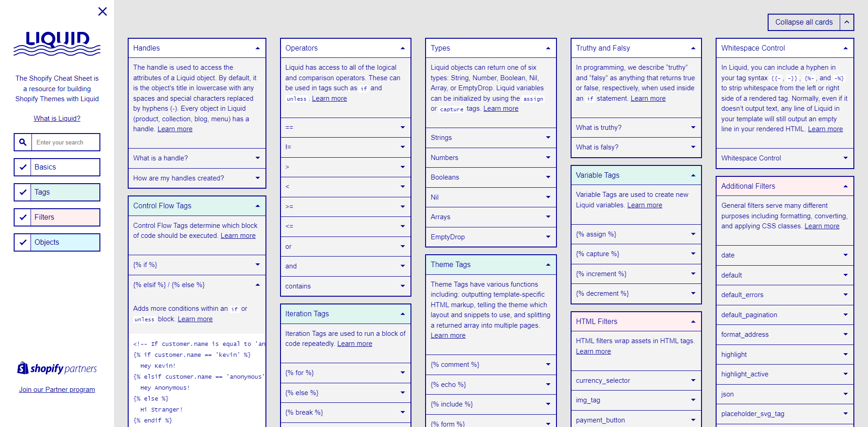Click the Collapse all cards button
This screenshot has width=868, height=427.
coord(804,22)
